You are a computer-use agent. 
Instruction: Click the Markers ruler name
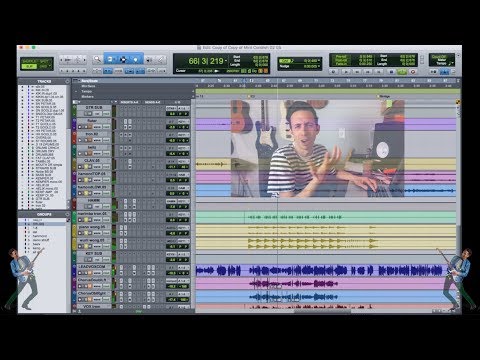click(88, 97)
